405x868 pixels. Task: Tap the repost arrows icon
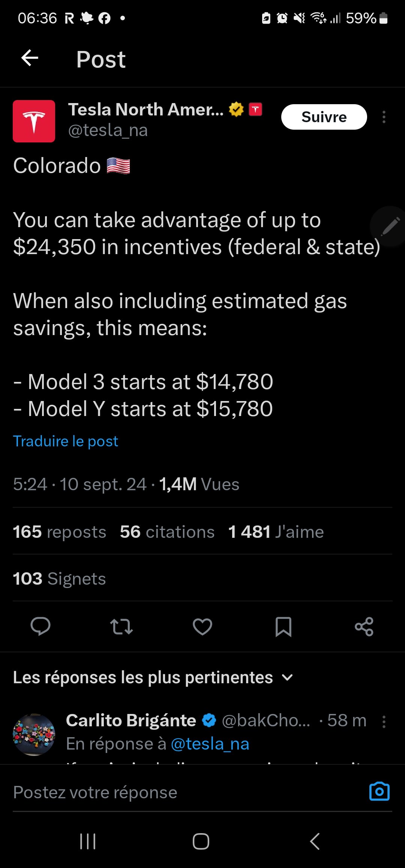[121, 626]
